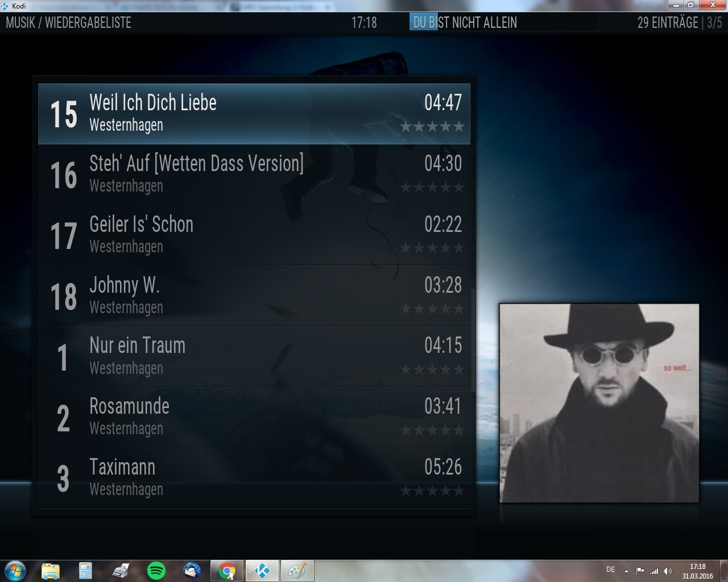This screenshot has width=728, height=582.
Task: Open the Calculator from the taskbar
Action: 85,570
